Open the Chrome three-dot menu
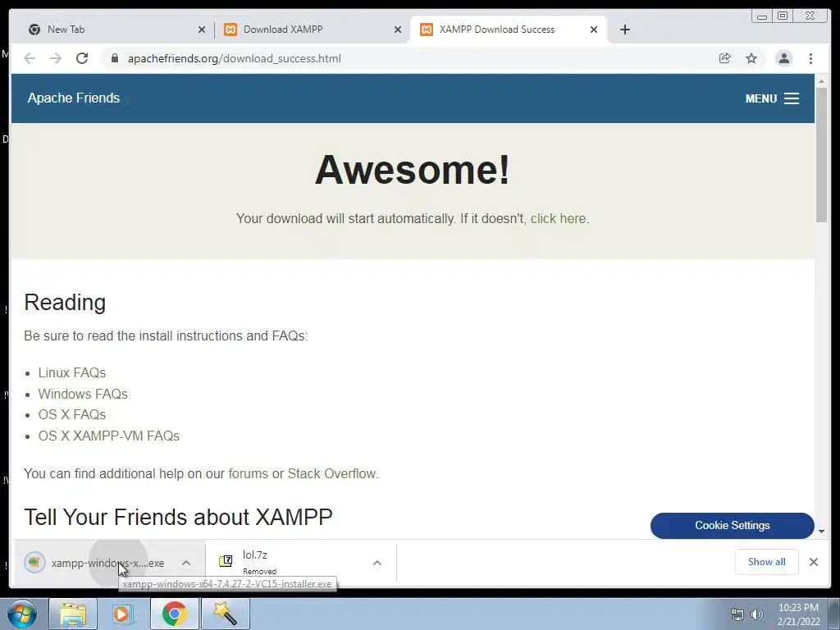The height and width of the screenshot is (630, 840). pos(810,58)
